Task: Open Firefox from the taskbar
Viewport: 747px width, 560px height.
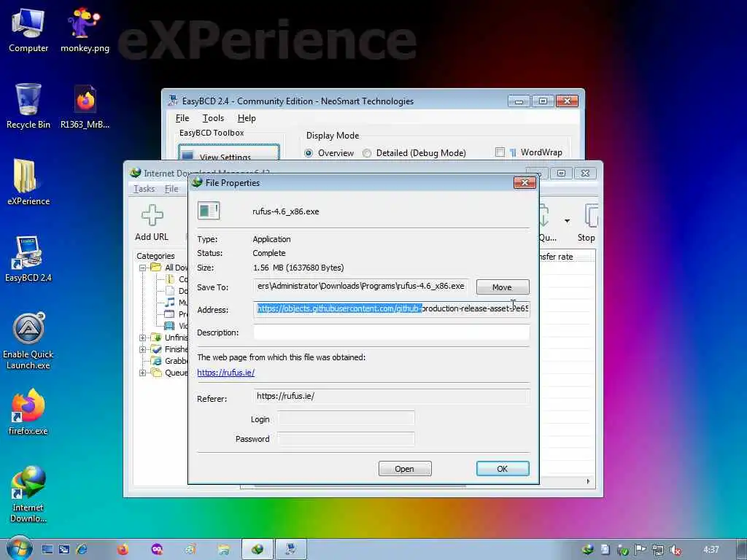Action: coord(123,550)
